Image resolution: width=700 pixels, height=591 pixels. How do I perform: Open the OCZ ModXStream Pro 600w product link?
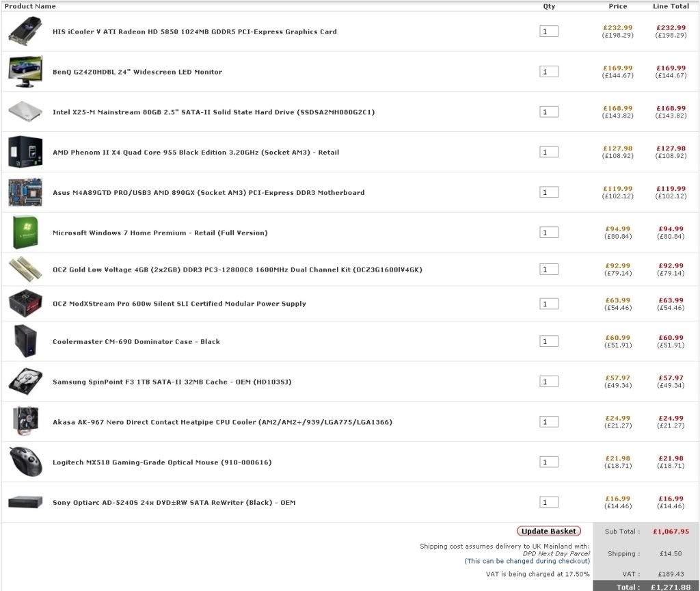pyautogui.click(x=179, y=304)
